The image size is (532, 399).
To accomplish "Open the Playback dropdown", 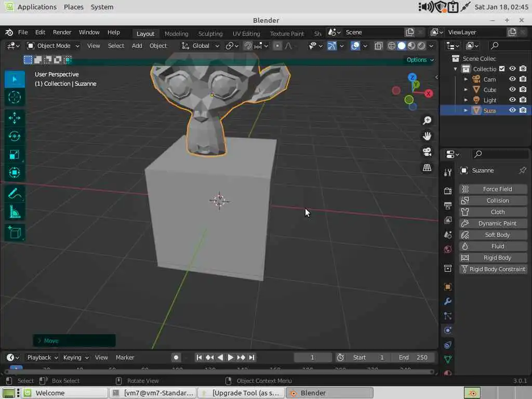I will [x=42, y=357].
